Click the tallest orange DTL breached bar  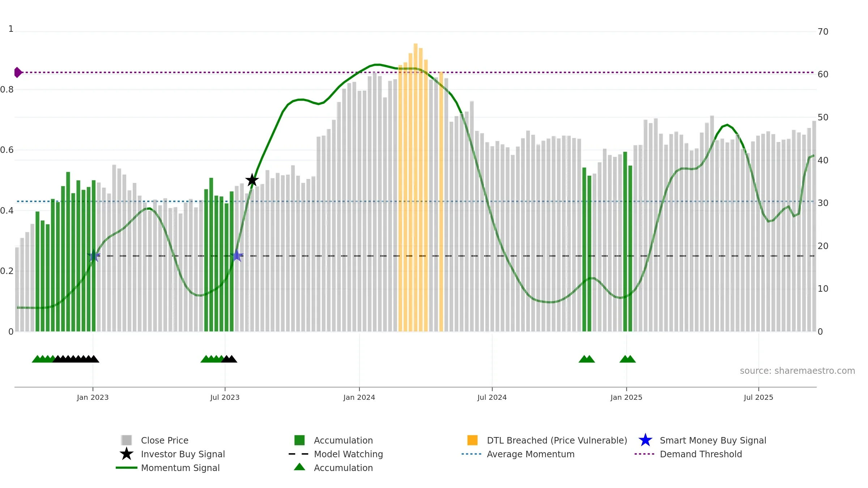click(x=416, y=187)
